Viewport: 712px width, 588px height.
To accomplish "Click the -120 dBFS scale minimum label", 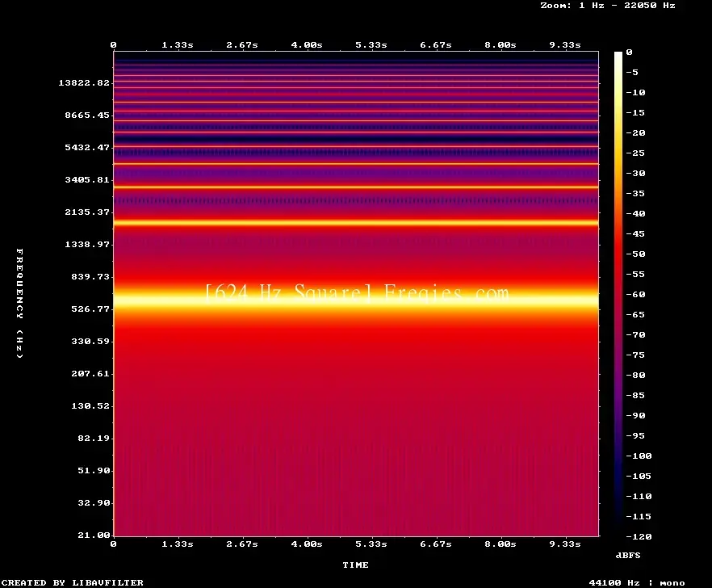I will click(x=639, y=536).
